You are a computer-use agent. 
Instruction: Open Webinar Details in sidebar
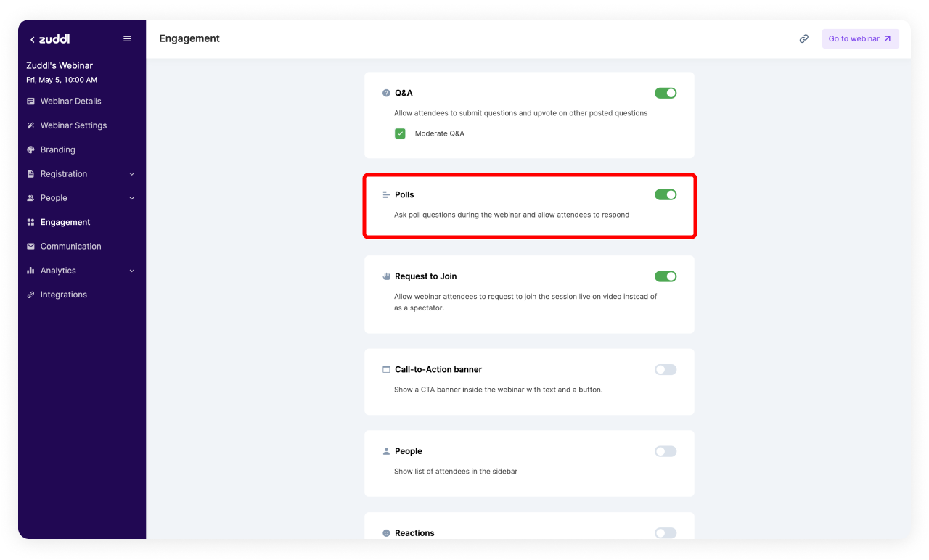(70, 102)
